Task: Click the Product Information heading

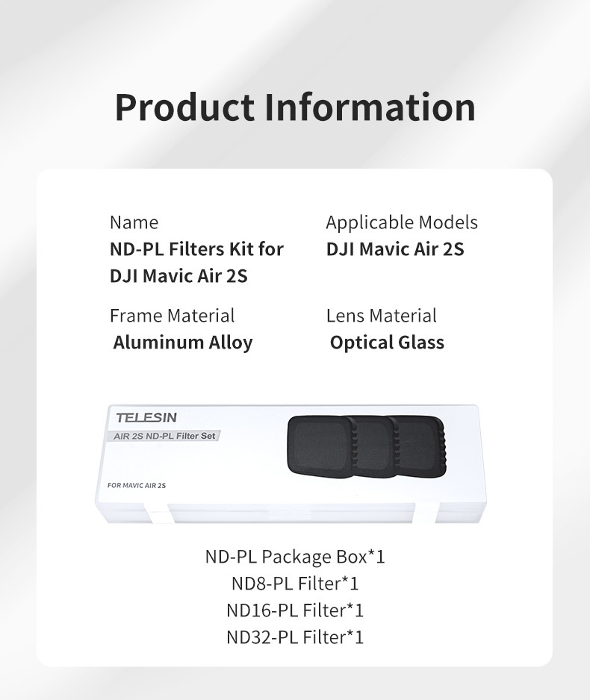Action: tap(295, 107)
